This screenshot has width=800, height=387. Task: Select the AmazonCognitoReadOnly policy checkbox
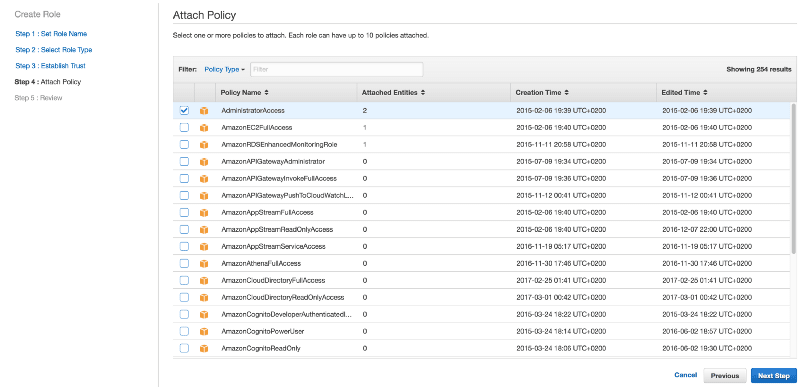coord(184,348)
